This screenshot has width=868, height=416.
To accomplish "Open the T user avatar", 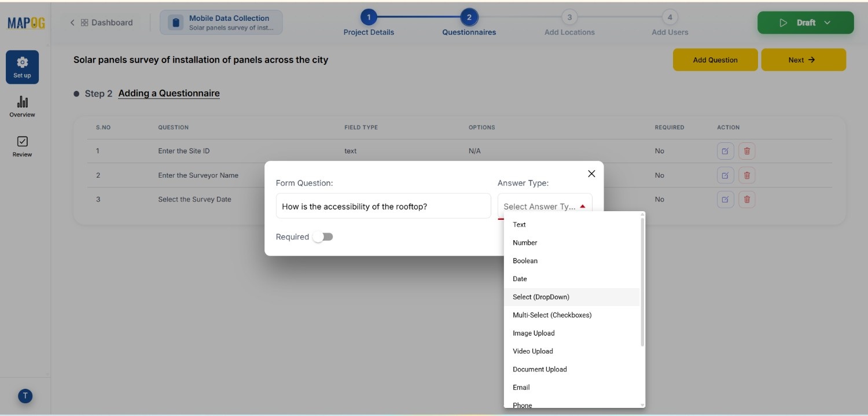I will point(25,396).
